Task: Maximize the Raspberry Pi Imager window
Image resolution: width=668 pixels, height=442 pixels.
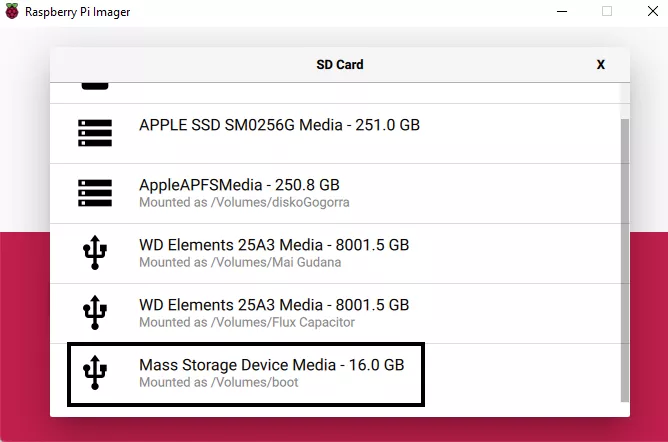Action: (x=607, y=11)
